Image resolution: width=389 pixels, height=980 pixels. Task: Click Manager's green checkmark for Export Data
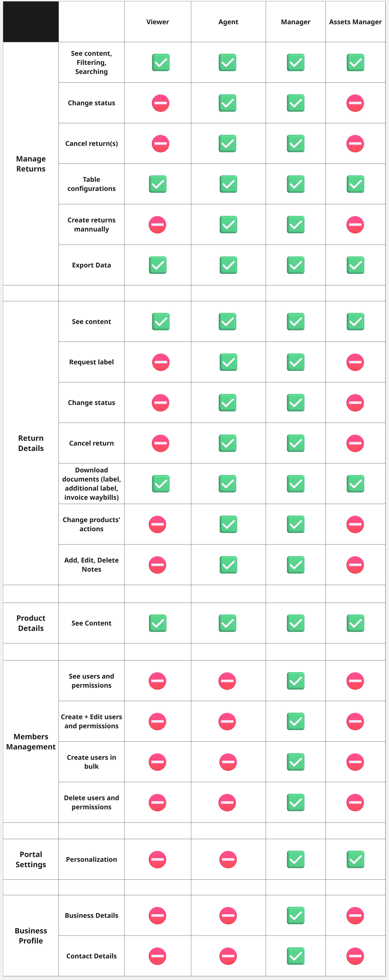(x=296, y=265)
